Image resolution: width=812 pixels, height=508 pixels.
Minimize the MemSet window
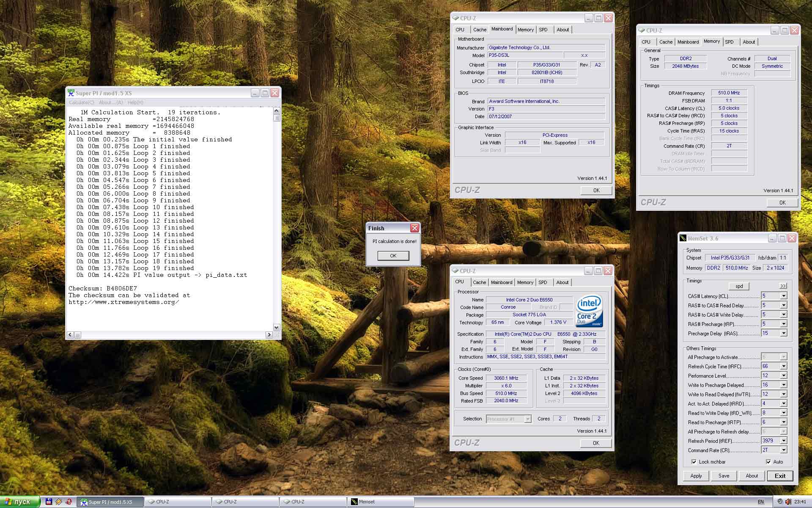(x=772, y=238)
